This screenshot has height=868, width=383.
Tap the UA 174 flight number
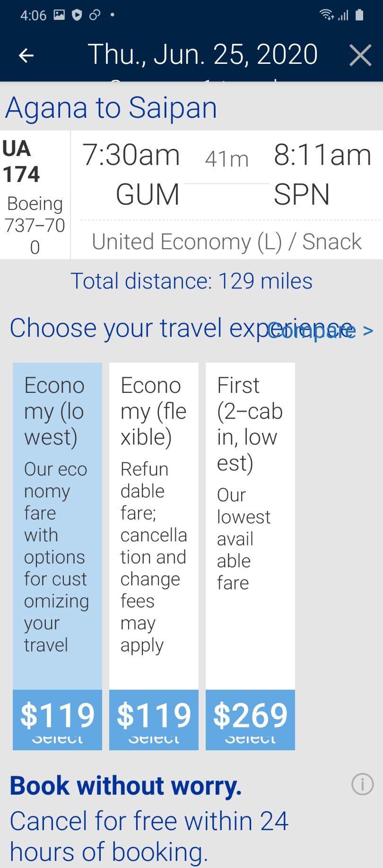point(21,162)
